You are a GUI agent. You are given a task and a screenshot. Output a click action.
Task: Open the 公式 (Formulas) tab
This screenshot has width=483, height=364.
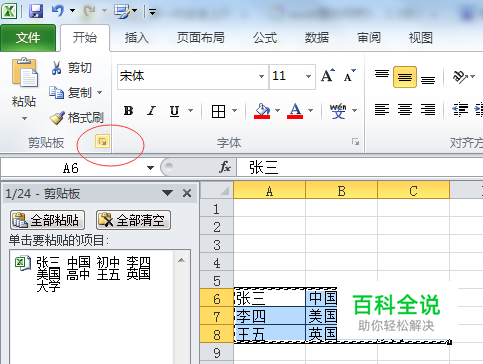tap(265, 38)
